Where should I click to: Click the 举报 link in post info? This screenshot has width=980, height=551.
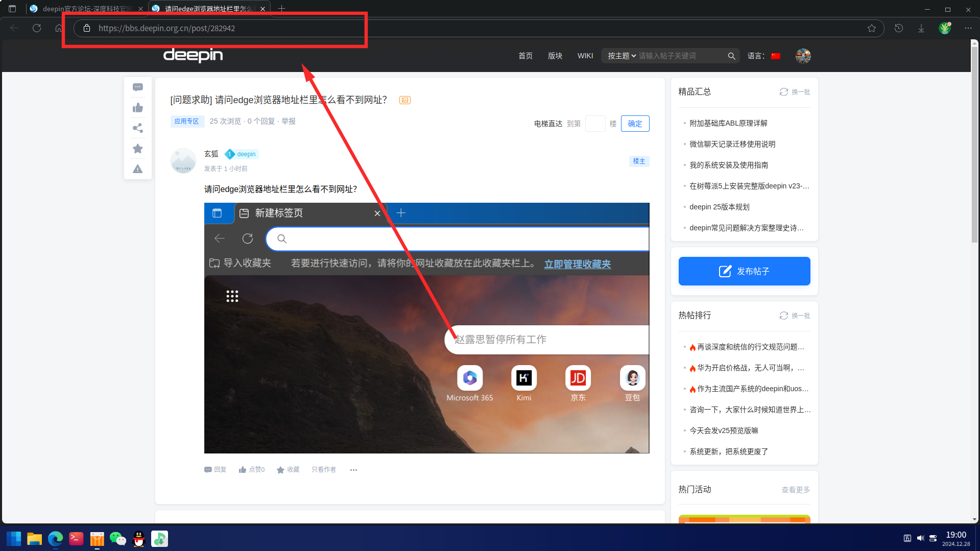[289, 122]
